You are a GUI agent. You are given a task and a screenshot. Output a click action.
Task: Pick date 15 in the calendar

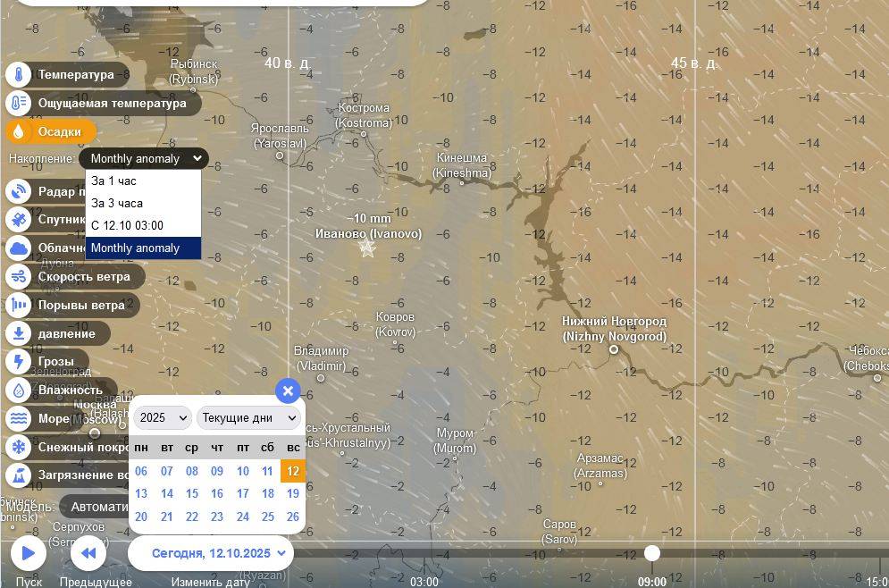pyautogui.click(x=192, y=493)
